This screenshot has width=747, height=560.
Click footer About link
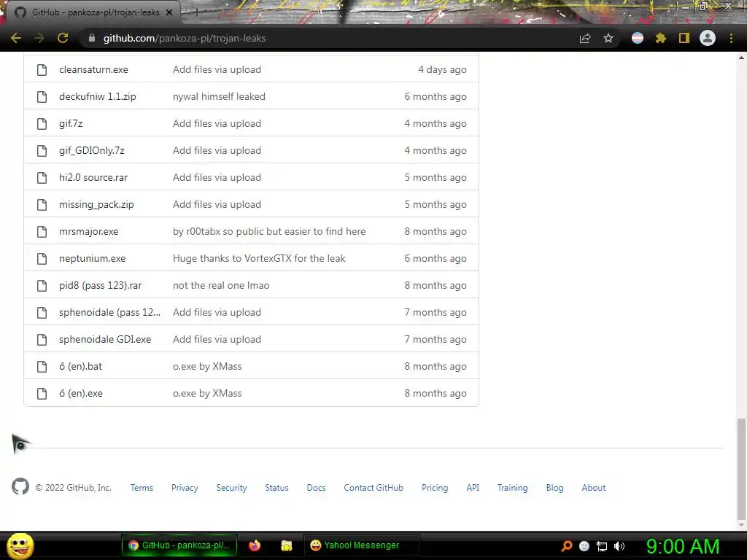pos(594,488)
